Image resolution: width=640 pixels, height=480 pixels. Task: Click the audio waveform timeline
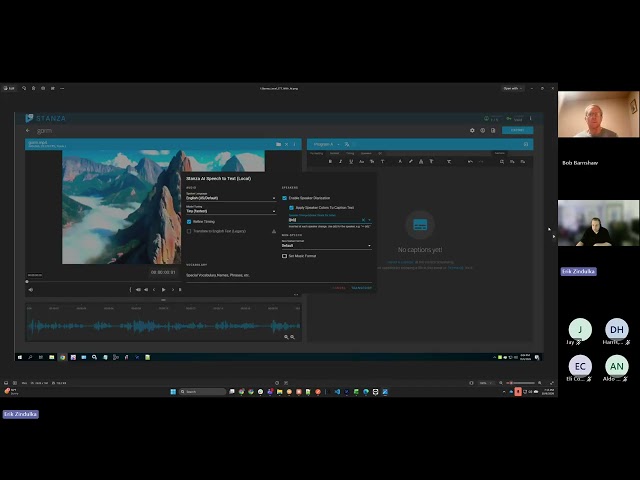point(163,326)
